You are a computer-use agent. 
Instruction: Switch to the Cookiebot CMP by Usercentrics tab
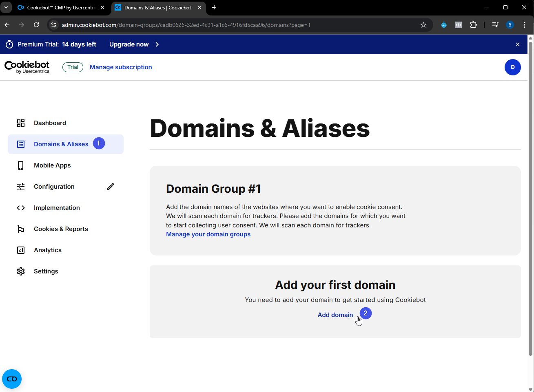click(61, 7)
